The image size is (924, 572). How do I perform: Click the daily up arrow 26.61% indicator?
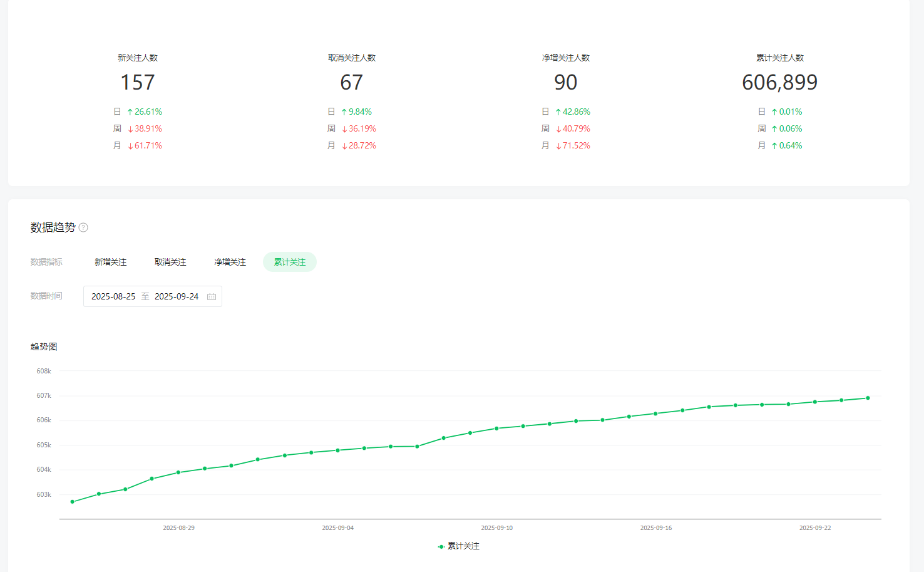[145, 112]
